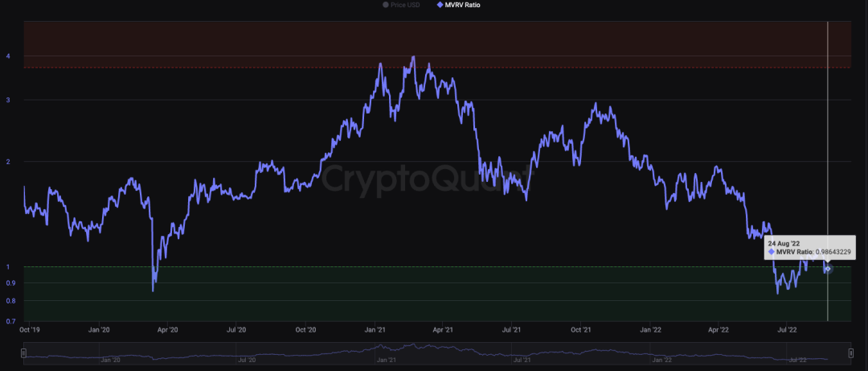Grab the left range navigator handle

pos(23,352)
